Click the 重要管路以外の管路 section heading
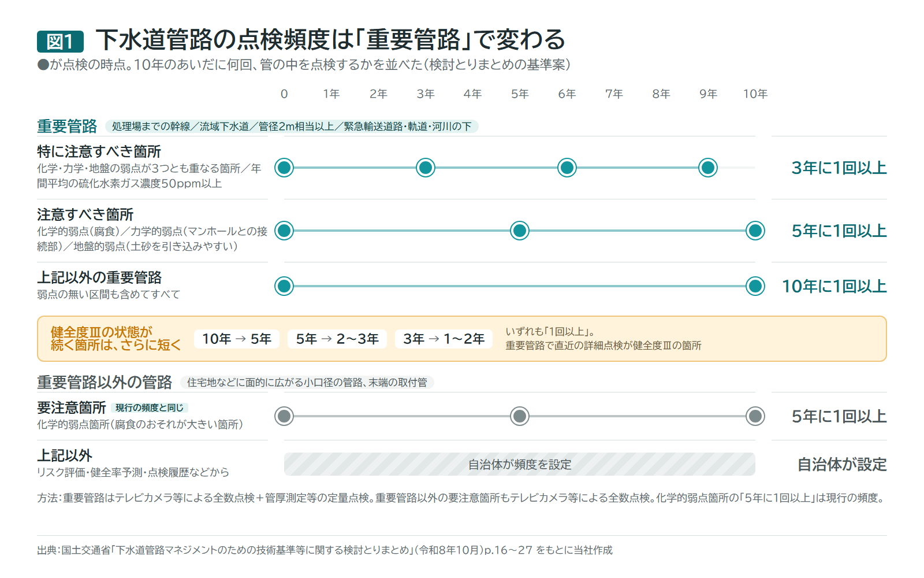This screenshot has height=578, width=924. [105, 382]
